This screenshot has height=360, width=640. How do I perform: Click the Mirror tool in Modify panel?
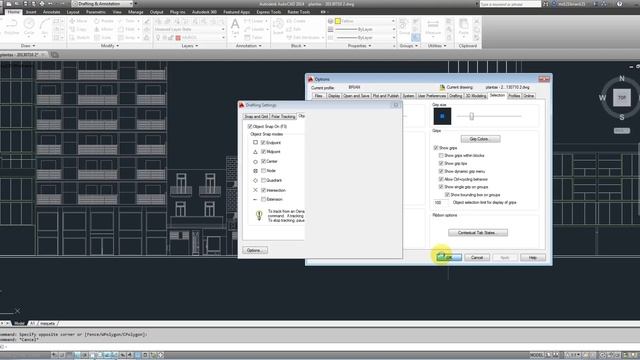click(x=104, y=29)
